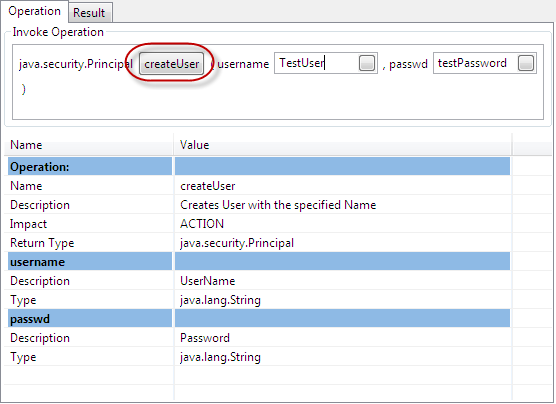Select the blue Operation: section row
Image resolution: width=556 pixels, height=404 pixels.
pos(259,167)
